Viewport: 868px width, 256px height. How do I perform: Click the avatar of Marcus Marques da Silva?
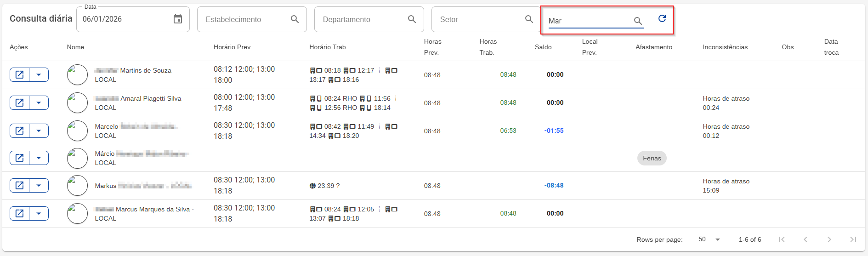tap(77, 213)
